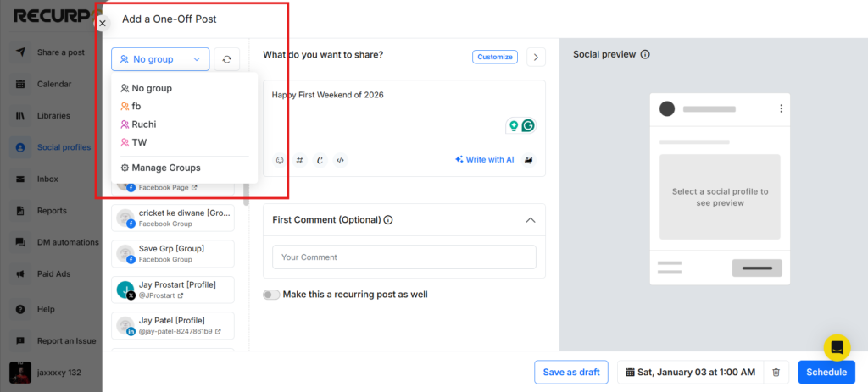Screen dimensions: 868x392
Task: Open the emoji picker icon
Action: (280, 160)
